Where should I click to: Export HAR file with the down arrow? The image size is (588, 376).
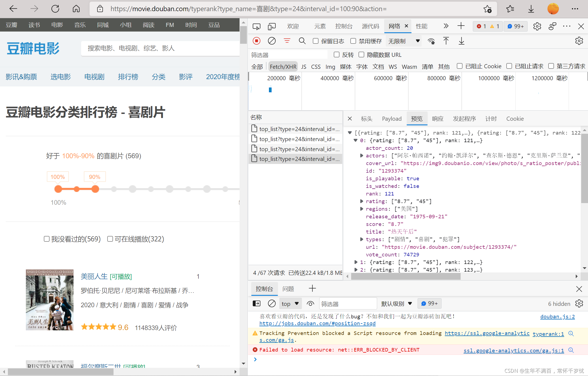point(461,41)
